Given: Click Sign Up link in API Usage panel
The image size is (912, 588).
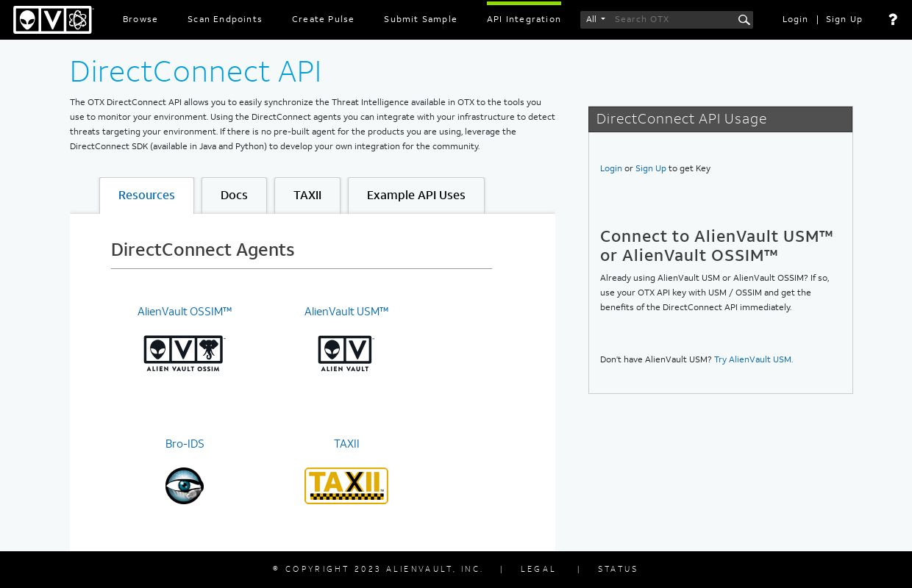Looking at the screenshot, I should tap(651, 169).
